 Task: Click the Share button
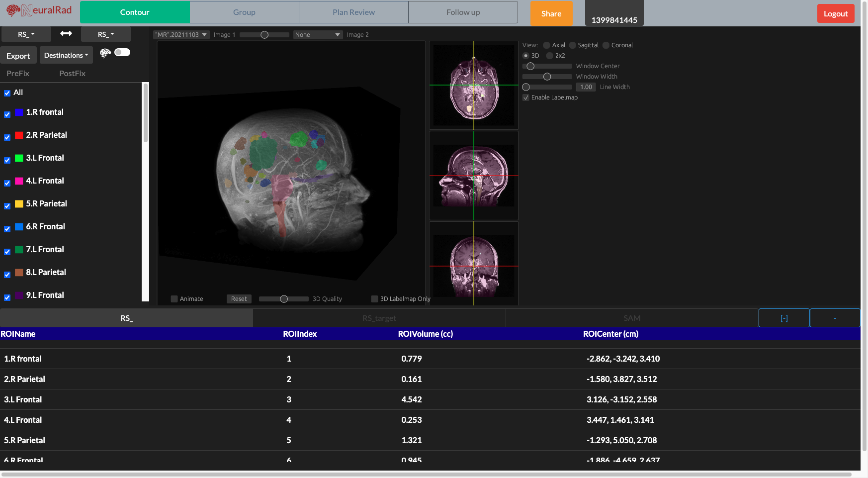point(551,13)
